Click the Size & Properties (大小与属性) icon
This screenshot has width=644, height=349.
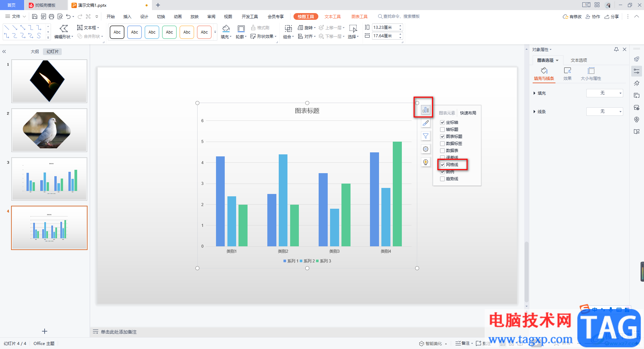tap(591, 70)
